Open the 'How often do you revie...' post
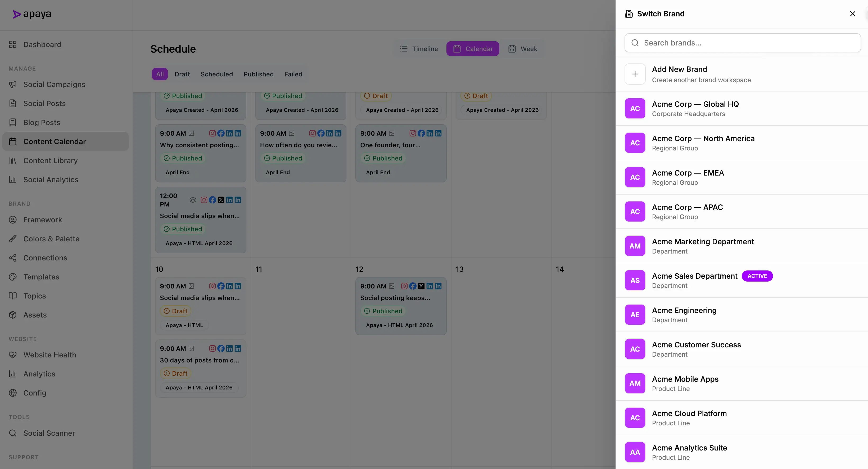This screenshot has height=469, width=868. pos(301,153)
